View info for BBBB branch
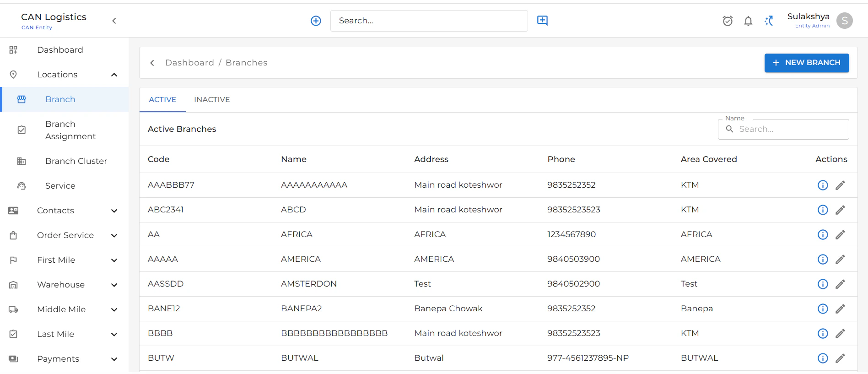The height and width of the screenshot is (374, 868). pyautogui.click(x=823, y=333)
